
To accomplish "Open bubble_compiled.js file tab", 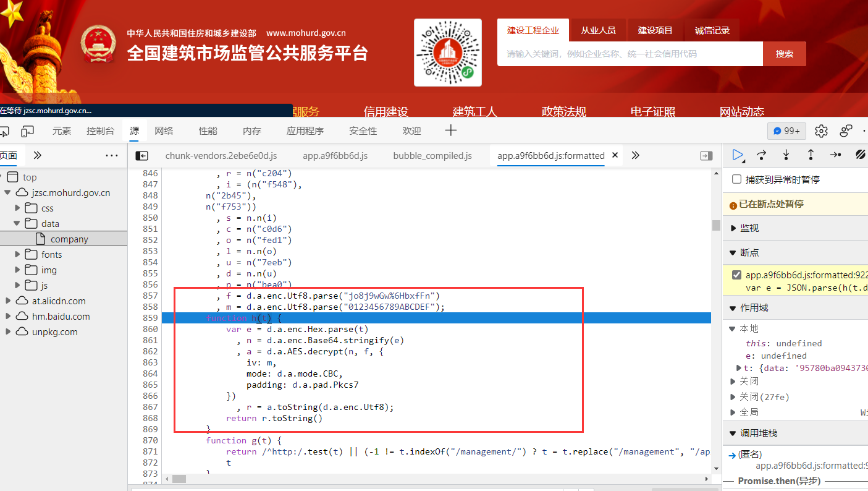I will (x=432, y=156).
